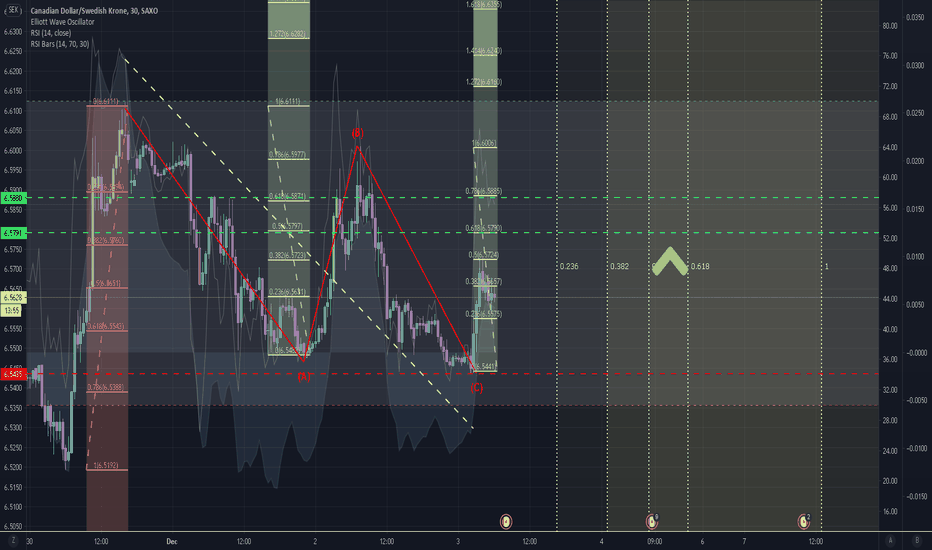Select the red (B) wave label
The width and height of the screenshot is (932, 550).
click(x=357, y=133)
